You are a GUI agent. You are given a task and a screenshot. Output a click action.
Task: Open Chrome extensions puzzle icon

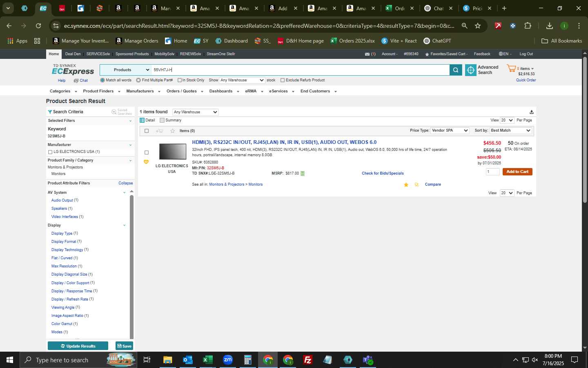click(x=528, y=26)
